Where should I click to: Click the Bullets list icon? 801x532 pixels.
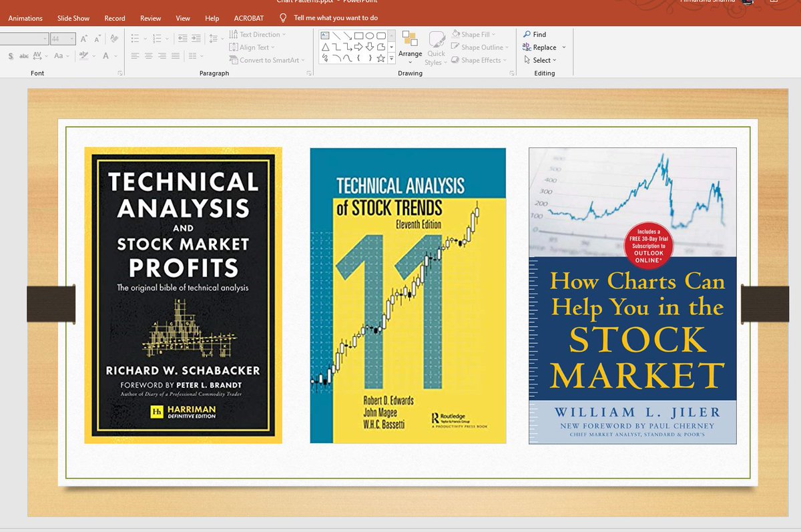point(135,39)
